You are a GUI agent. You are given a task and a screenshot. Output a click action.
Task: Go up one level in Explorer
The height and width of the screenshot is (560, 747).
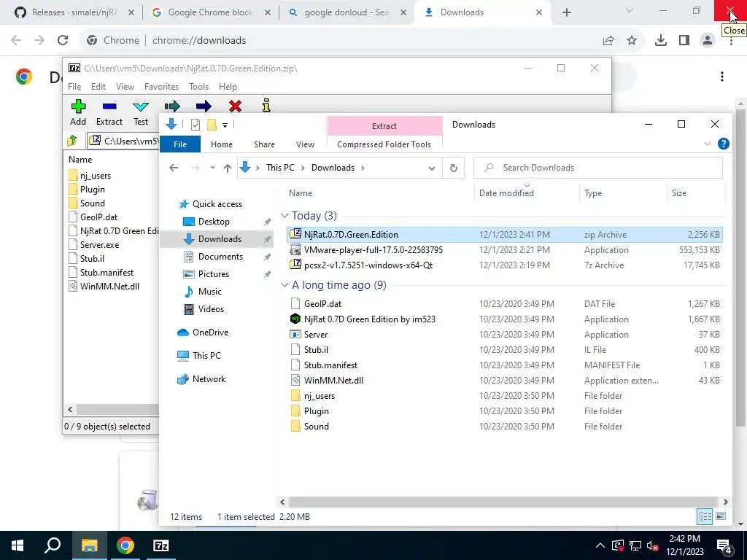228,168
